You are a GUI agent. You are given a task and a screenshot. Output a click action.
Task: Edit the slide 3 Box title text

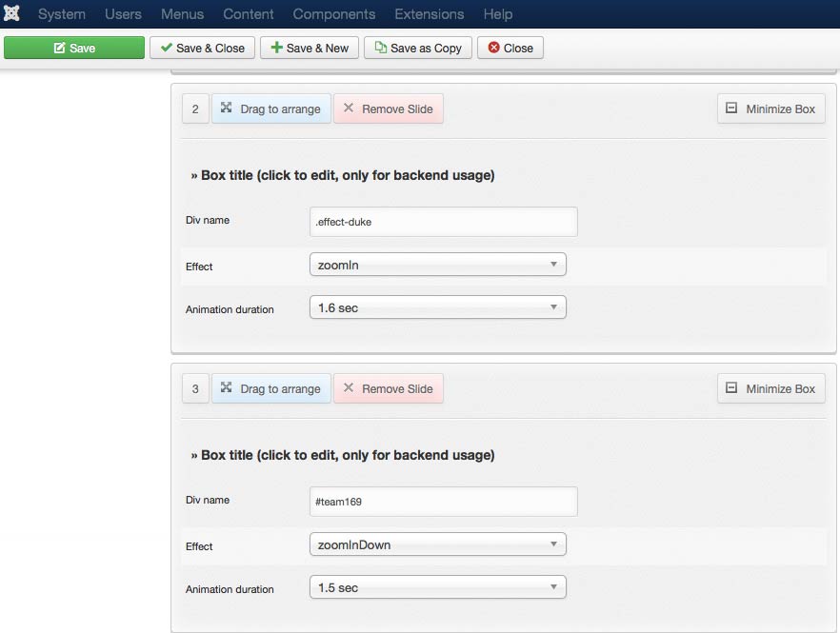coord(343,455)
